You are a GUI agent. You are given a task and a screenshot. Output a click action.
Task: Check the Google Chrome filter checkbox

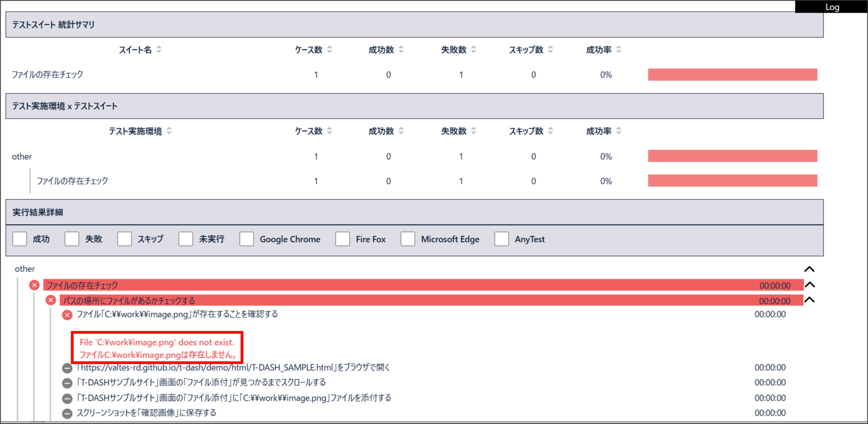(247, 239)
